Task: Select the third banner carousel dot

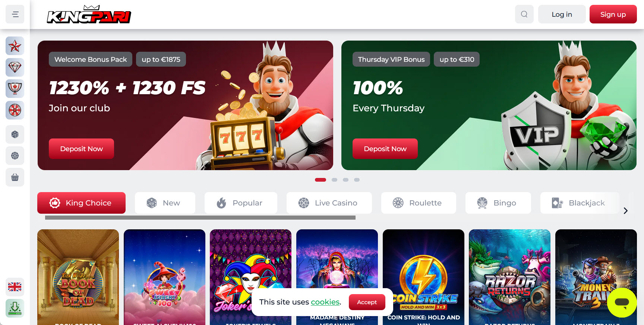Action: (345, 180)
